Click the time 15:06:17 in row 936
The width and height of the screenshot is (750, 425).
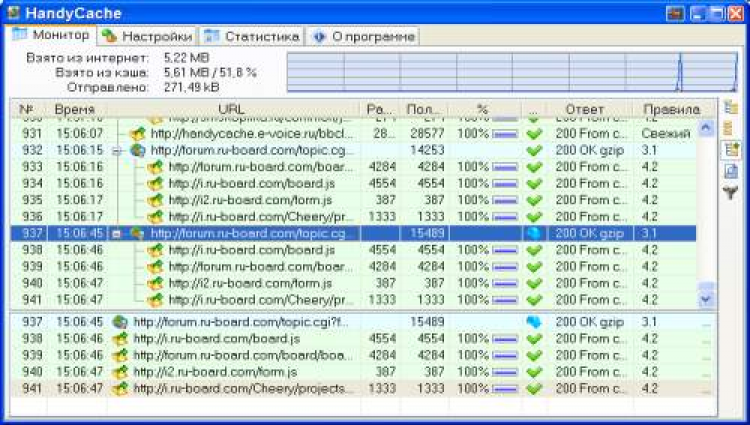click(x=79, y=217)
